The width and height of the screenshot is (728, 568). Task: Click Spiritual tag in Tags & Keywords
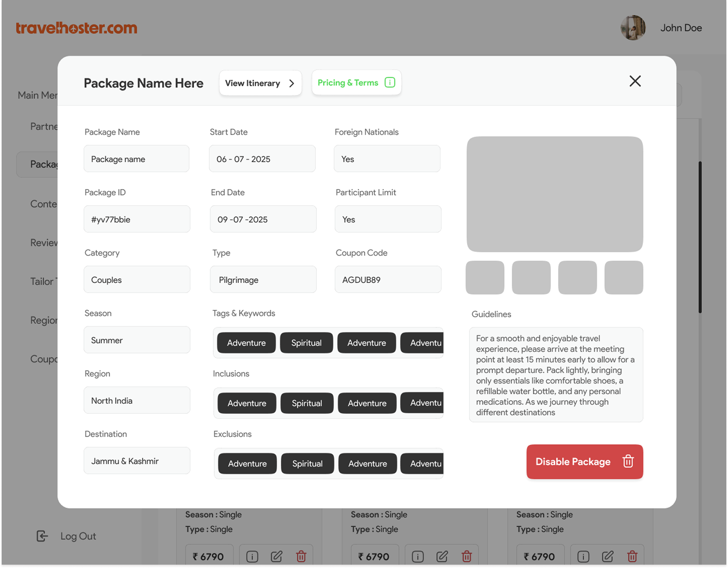point(307,343)
